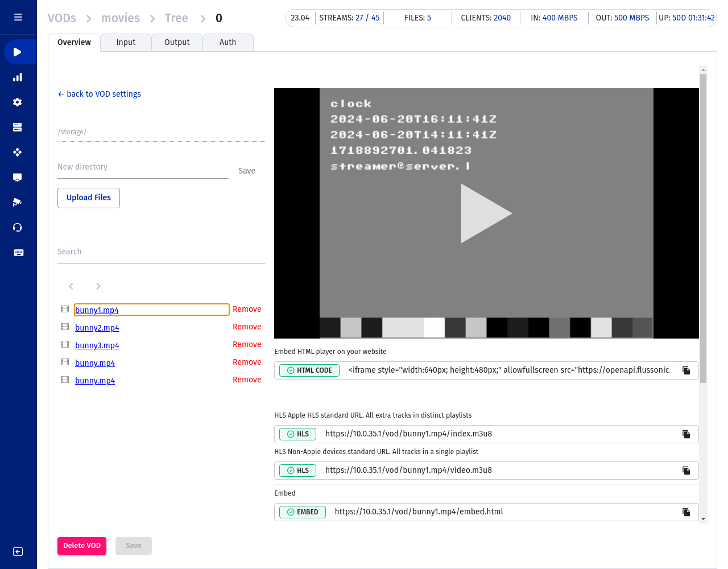Go to the next page of the file list
Viewport: 728px width, 569px height.
pyautogui.click(x=98, y=286)
